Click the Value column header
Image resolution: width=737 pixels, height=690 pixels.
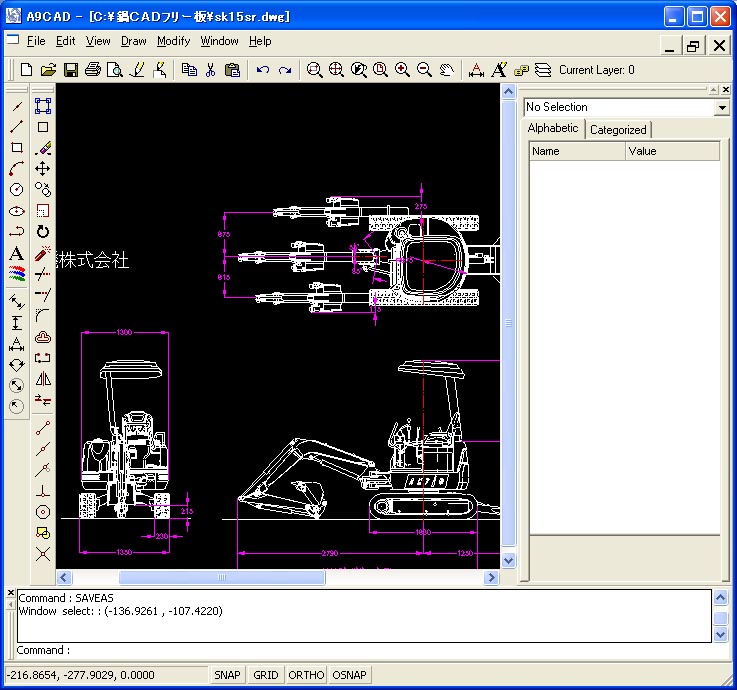click(x=673, y=151)
